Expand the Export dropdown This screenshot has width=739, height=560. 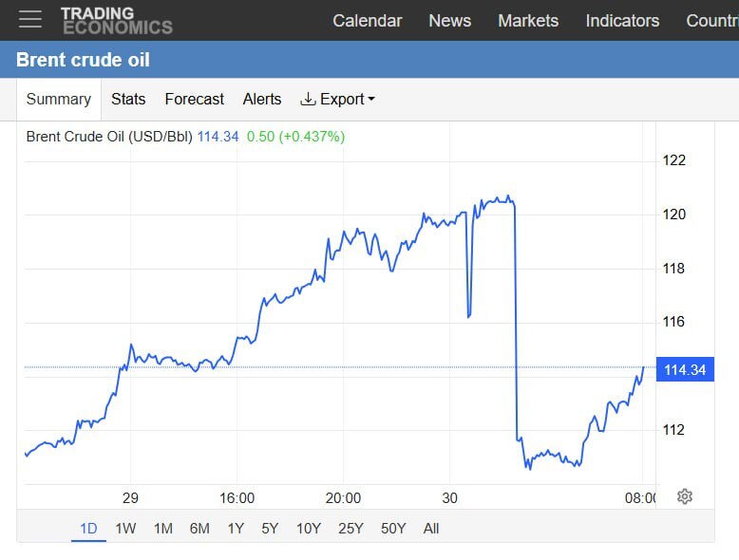[x=338, y=99]
